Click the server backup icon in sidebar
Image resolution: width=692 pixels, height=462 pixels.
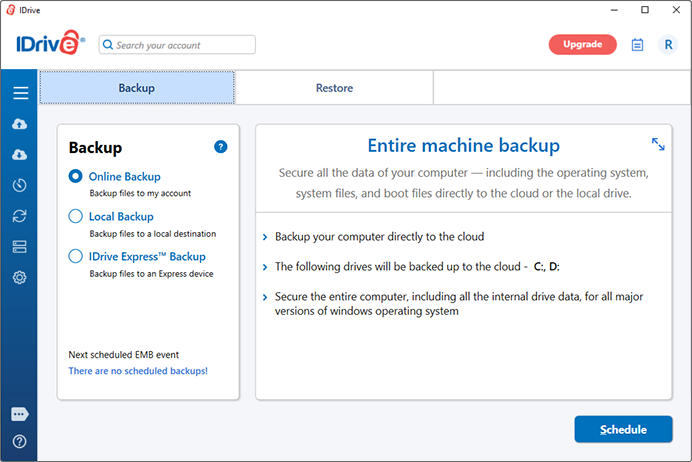(20, 247)
